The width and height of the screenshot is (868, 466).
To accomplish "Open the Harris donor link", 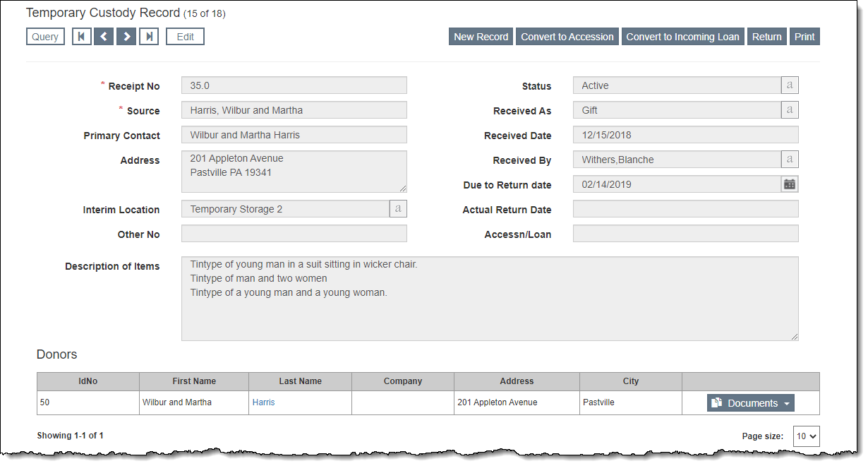I will pos(263,402).
